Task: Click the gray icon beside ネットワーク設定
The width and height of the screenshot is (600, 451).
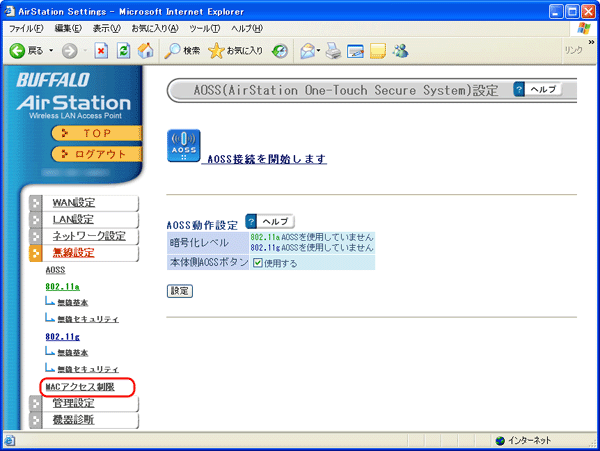Action: [36, 236]
